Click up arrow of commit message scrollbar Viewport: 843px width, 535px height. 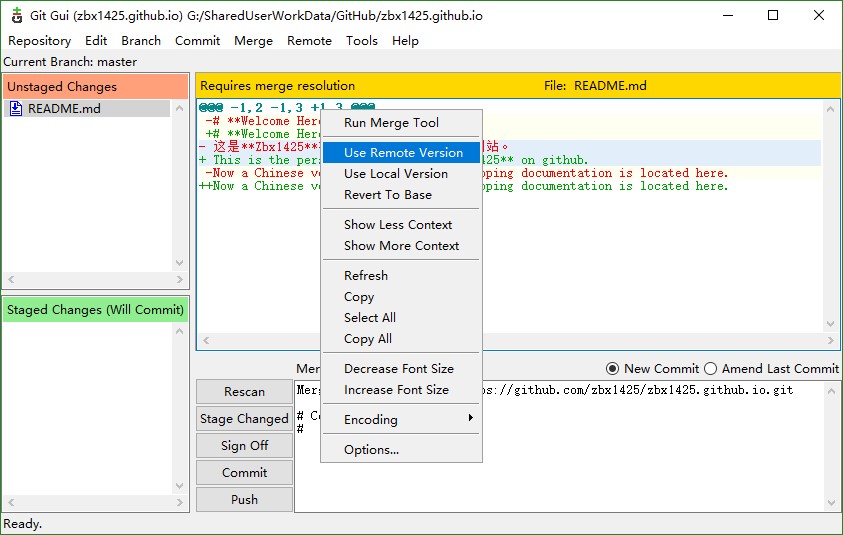pyautogui.click(x=831, y=390)
